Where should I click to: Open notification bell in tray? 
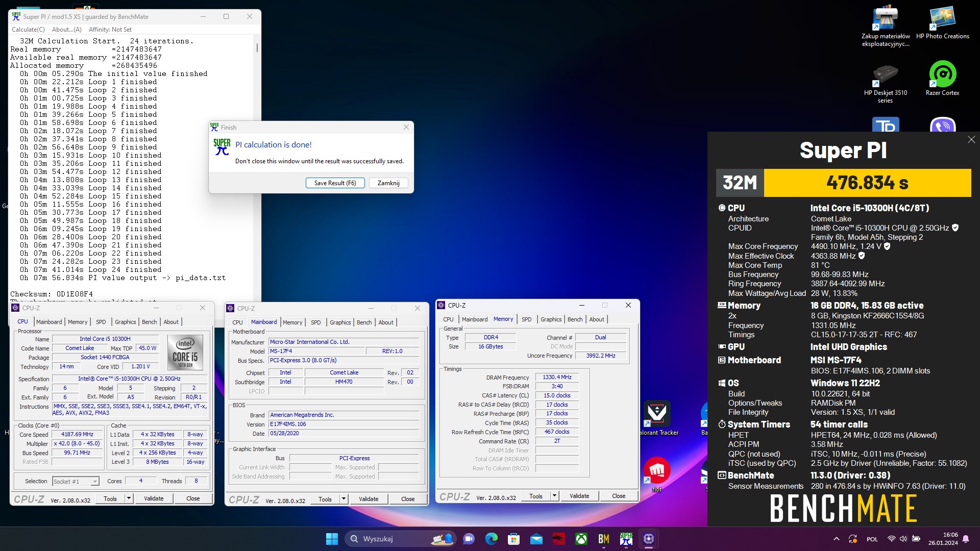[966, 539]
